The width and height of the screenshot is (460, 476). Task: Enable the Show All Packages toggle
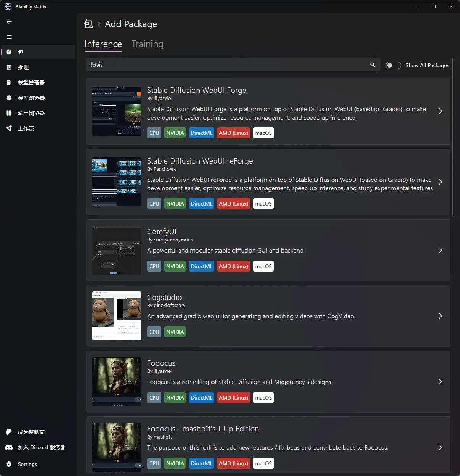pos(393,65)
